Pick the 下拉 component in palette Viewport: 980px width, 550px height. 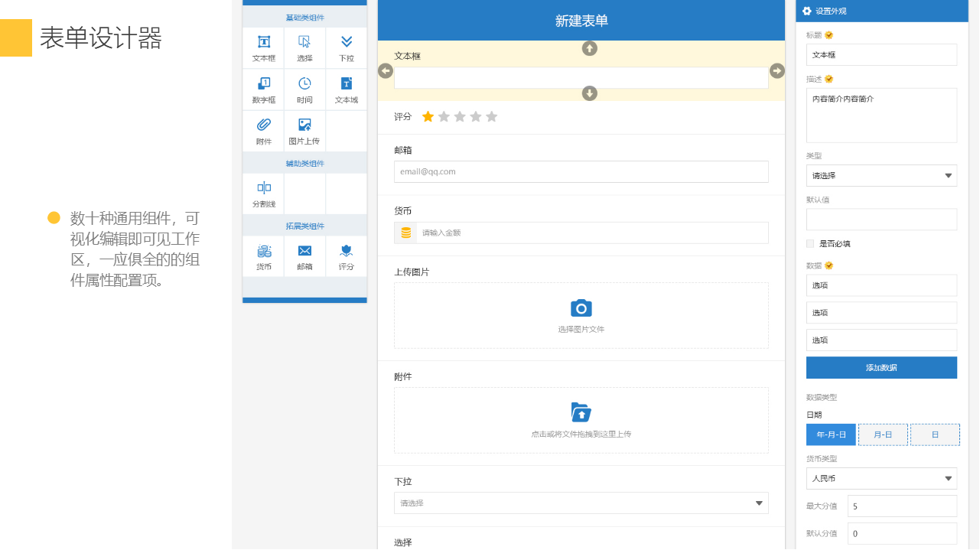(x=347, y=42)
